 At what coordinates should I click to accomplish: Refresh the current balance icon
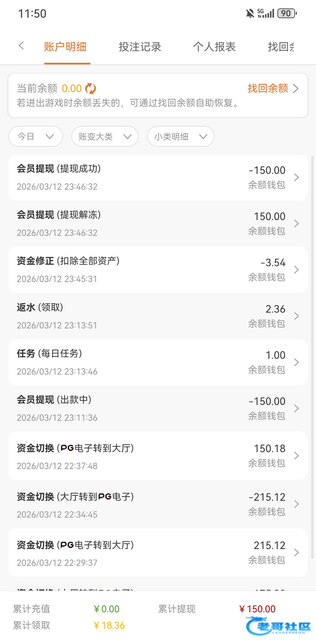point(91,89)
